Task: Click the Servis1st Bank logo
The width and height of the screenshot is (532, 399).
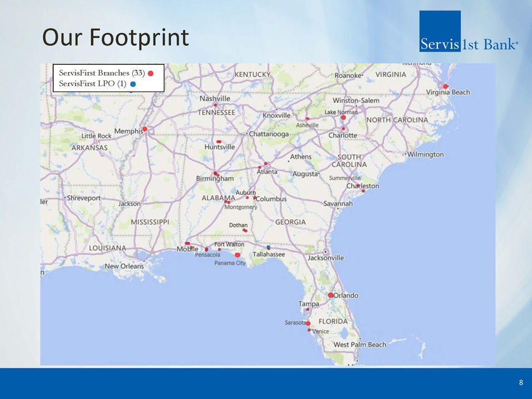Action: [468, 32]
